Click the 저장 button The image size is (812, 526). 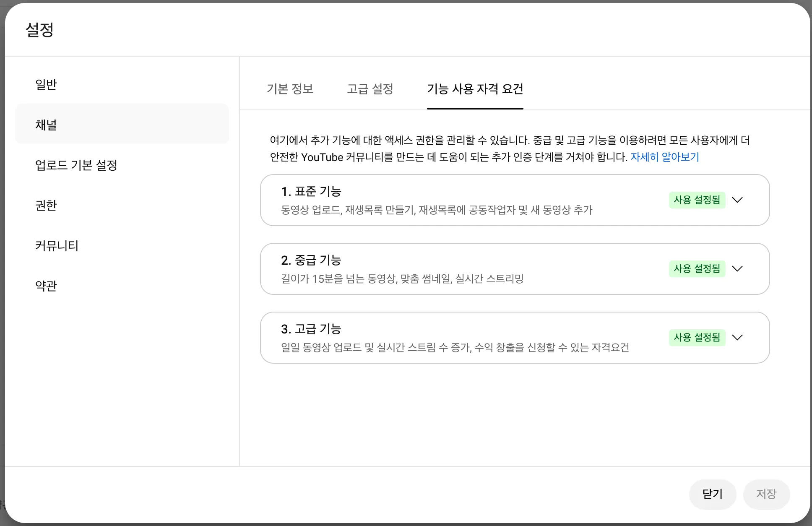(766, 494)
